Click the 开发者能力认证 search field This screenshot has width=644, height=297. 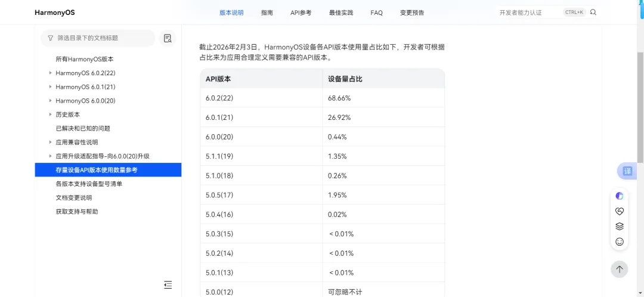[x=529, y=13]
